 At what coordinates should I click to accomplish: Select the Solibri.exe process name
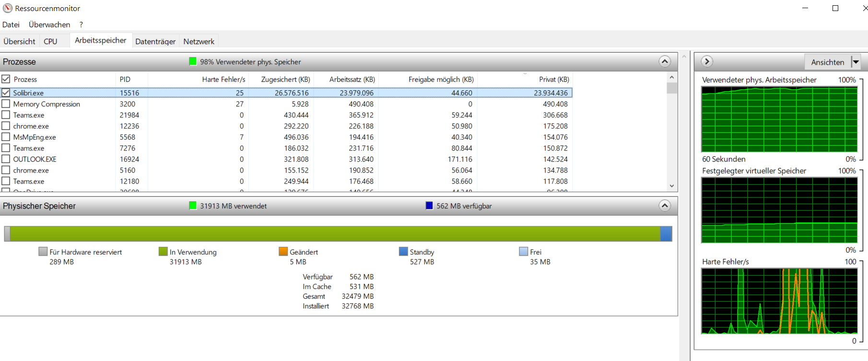(28, 93)
